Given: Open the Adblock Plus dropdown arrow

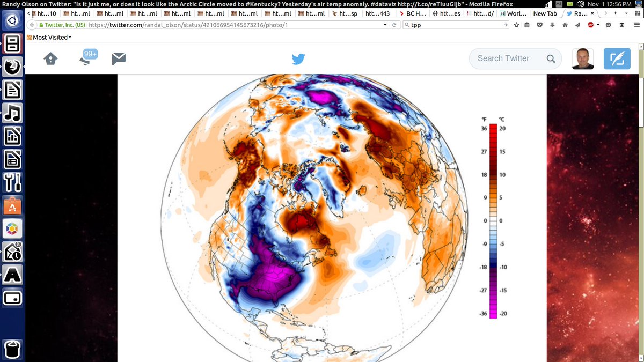Looking at the screenshot, I should (598, 25).
